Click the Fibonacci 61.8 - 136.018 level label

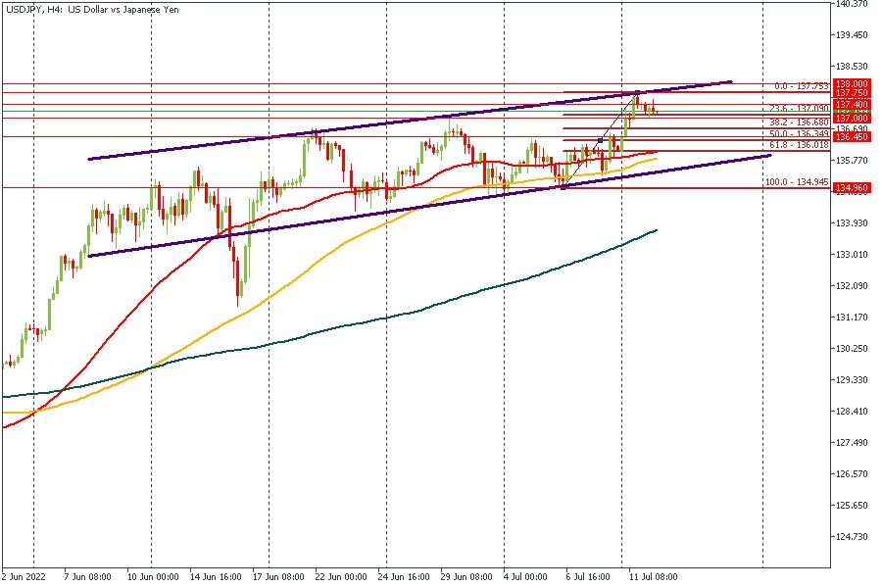click(x=800, y=145)
